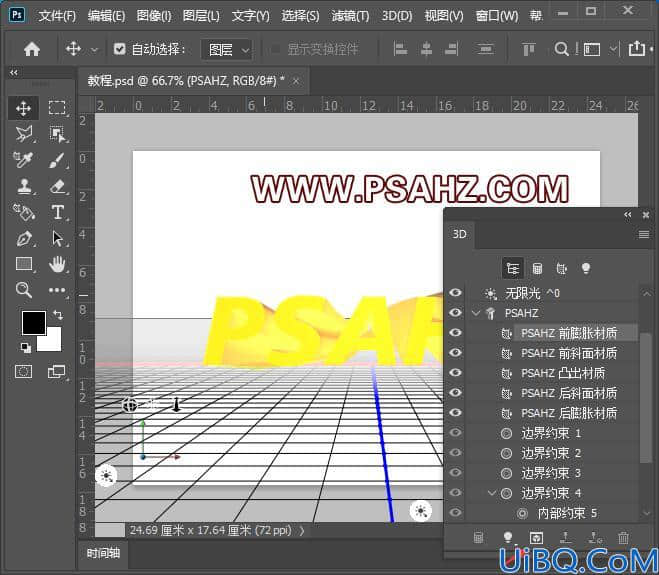The width and height of the screenshot is (659, 575).
Task: Toggle Quick Mask mode
Action: click(x=24, y=372)
